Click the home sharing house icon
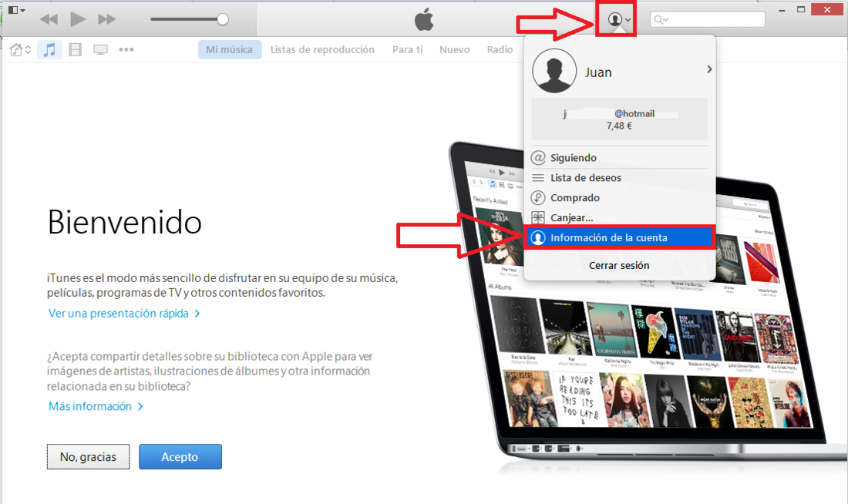This screenshot has width=848, height=504. [16, 50]
